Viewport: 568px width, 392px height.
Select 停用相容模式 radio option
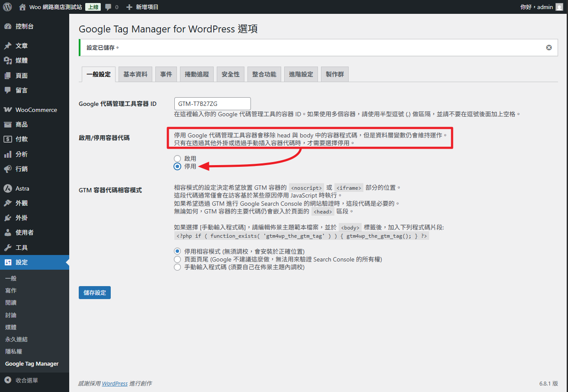pos(177,251)
